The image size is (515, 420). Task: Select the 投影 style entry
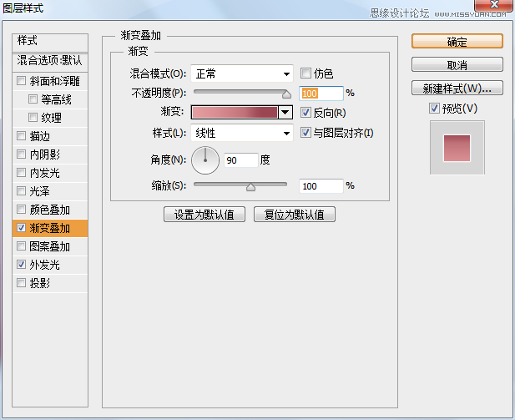[39, 283]
